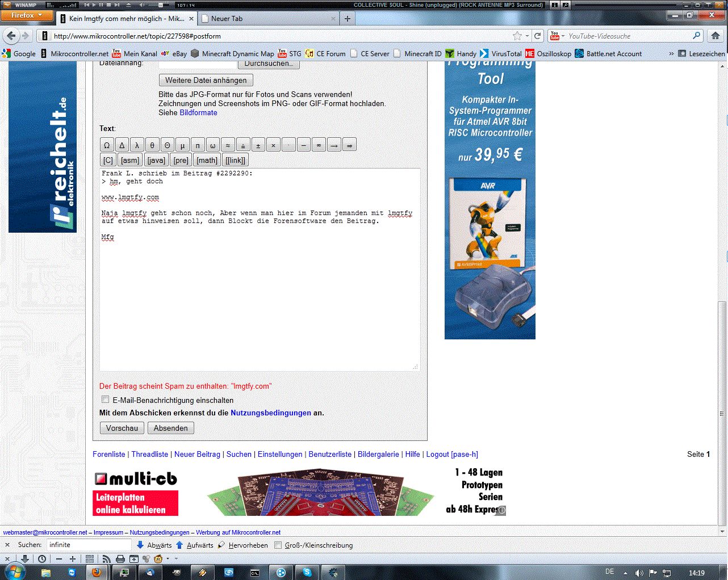
Task: Insert the lambda symbol button
Action: tap(137, 145)
